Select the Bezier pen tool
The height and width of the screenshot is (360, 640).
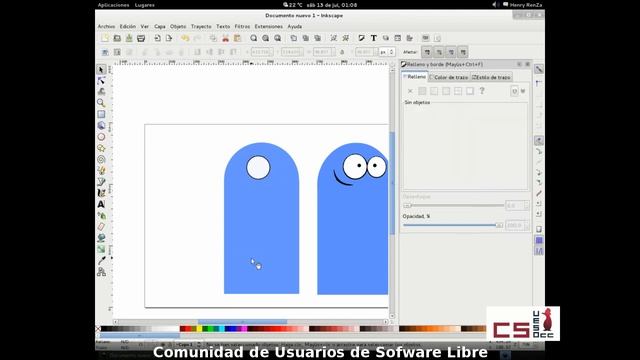[x=101, y=182]
